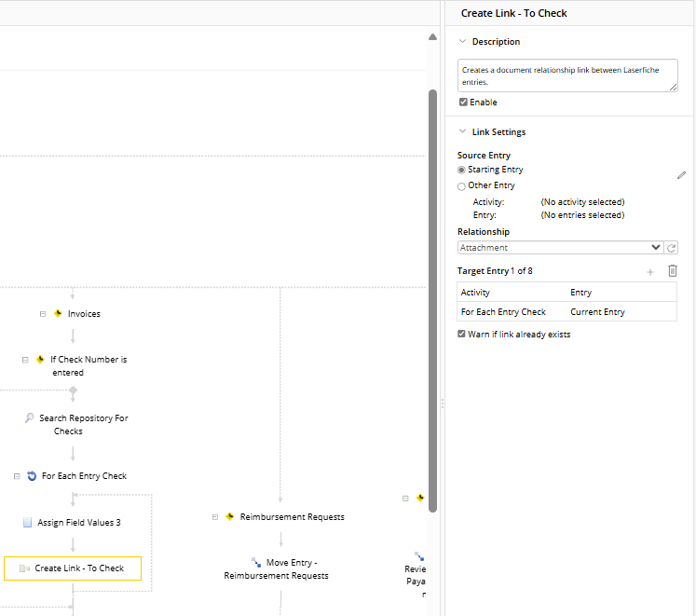This screenshot has height=616, width=696.
Task: Collapse the Link Settings section
Action: point(462,132)
